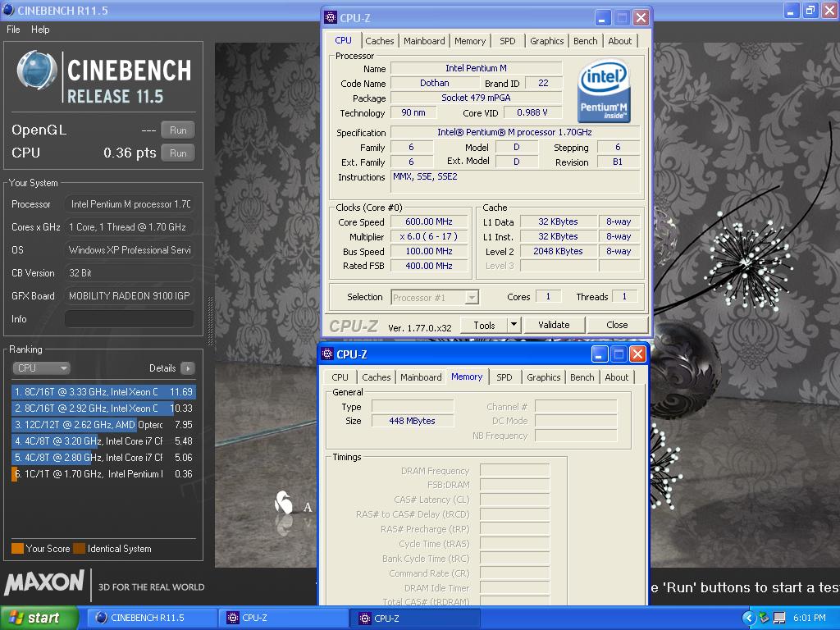840x630 pixels.
Task: Open the CPU ranking dropdown
Action: point(41,368)
